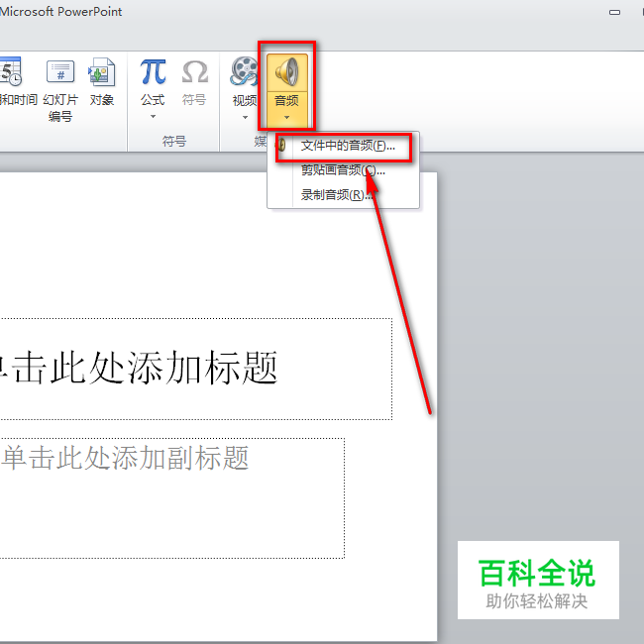Minimize the PowerPoint window
The width and height of the screenshot is (644, 644).
pos(614,12)
